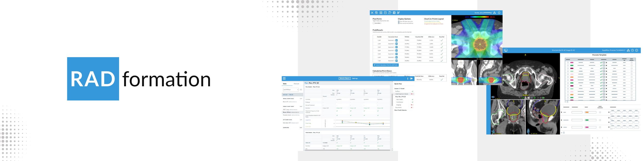Open the orange color dropdown in lower table
The height and width of the screenshot is (161, 644).
click(x=590, y=112)
